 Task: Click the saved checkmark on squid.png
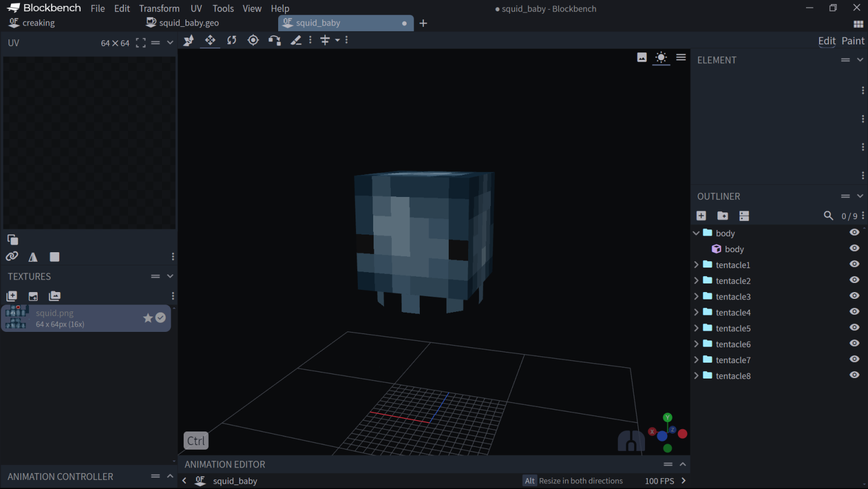(161, 318)
